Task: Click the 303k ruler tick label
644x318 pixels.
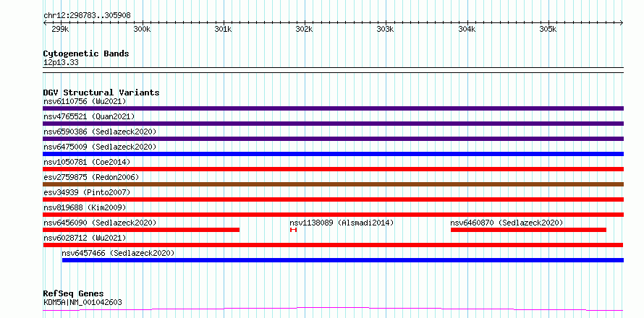Action: (385, 29)
